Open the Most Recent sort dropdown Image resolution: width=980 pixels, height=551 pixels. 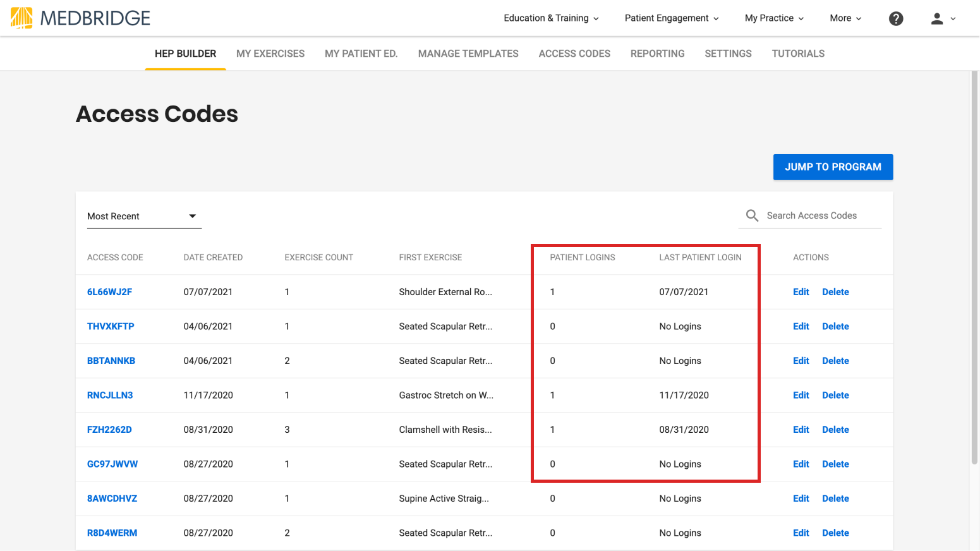coord(144,216)
